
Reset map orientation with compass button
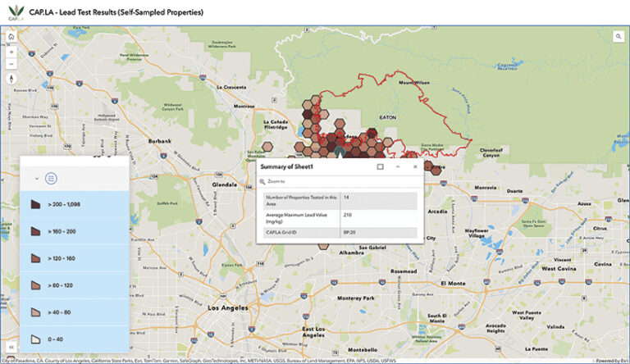point(11,79)
